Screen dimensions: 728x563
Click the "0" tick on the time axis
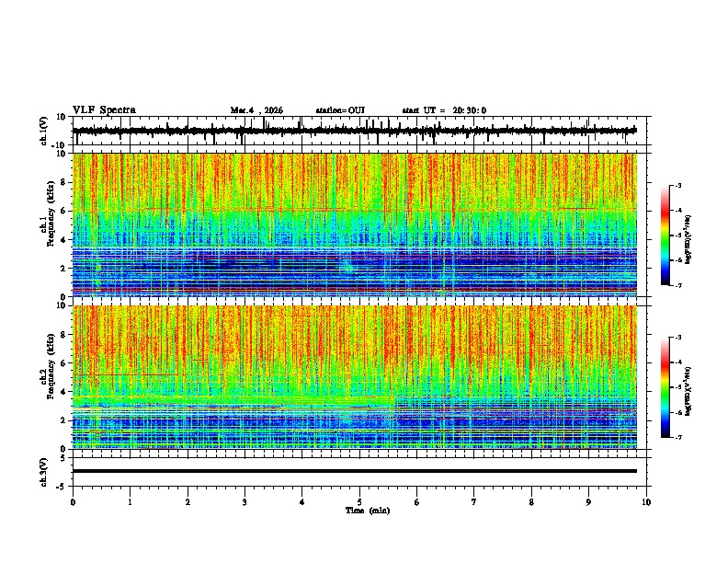pos(73,502)
